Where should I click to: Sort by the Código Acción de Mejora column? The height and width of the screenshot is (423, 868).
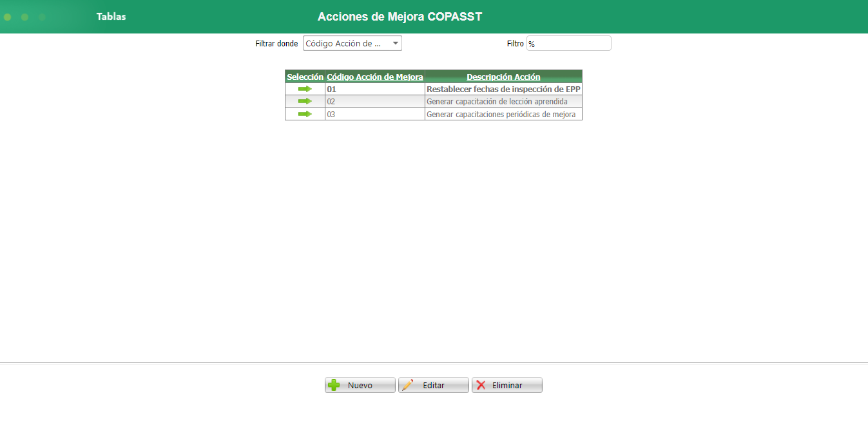375,77
